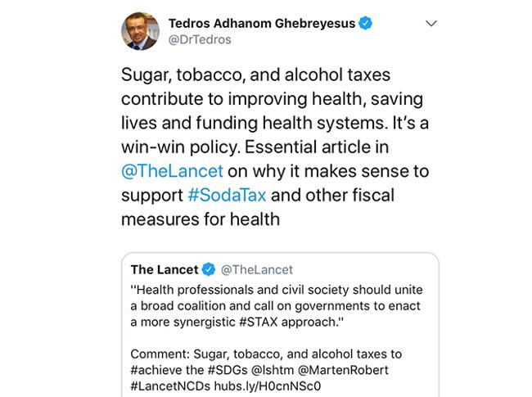The image size is (532, 397).
Task: Visit the @DrTedros handle
Action: (x=200, y=40)
